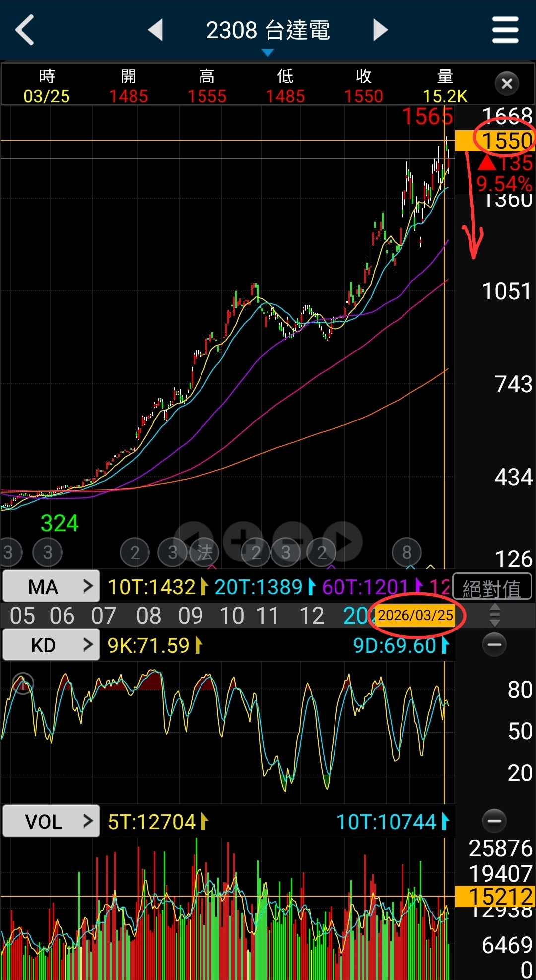536x980 pixels.
Task: Change the VOL indicator panel
Action: (51, 821)
